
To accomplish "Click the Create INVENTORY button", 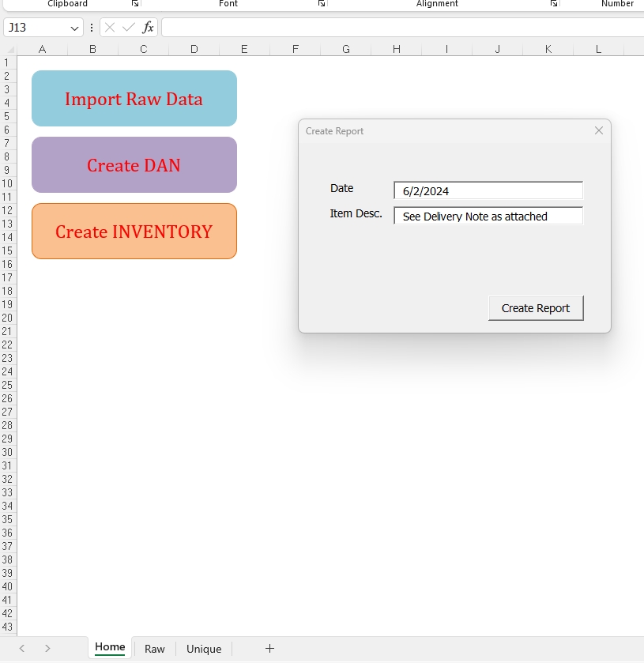I will (x=134, y=231).
